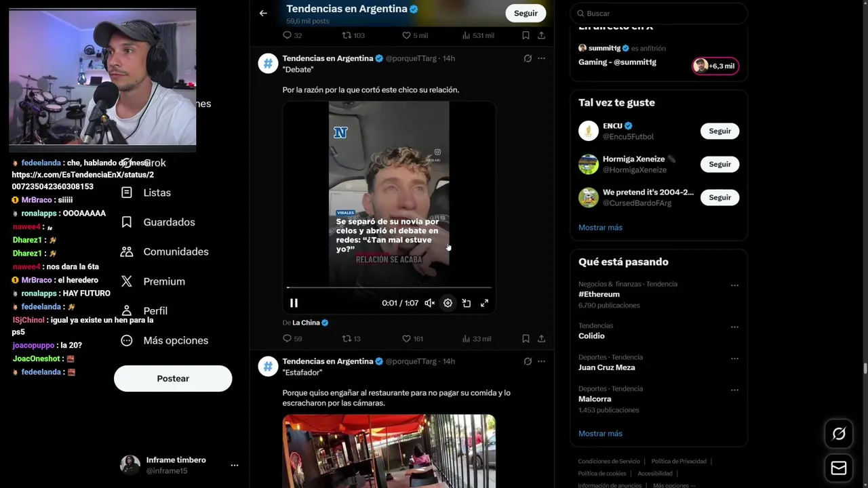Open the Juan Cruz Meza trend
This screenshot has width=868, height=488.
click(607, 367)
